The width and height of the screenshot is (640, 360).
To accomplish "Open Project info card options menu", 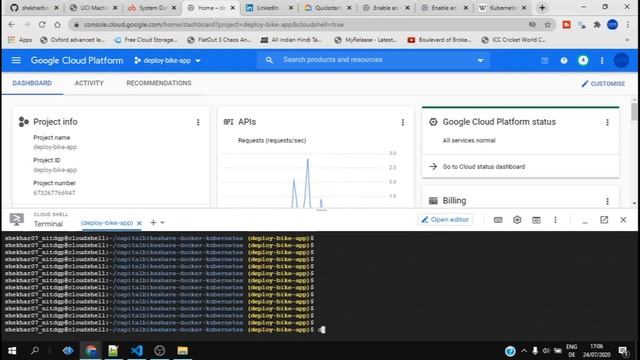I will pyautogui.click(x=198, y=122).
